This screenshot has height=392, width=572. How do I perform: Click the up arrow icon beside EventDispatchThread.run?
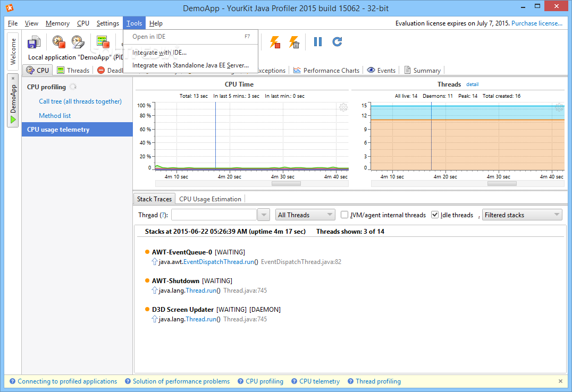(x=154, y=261)
